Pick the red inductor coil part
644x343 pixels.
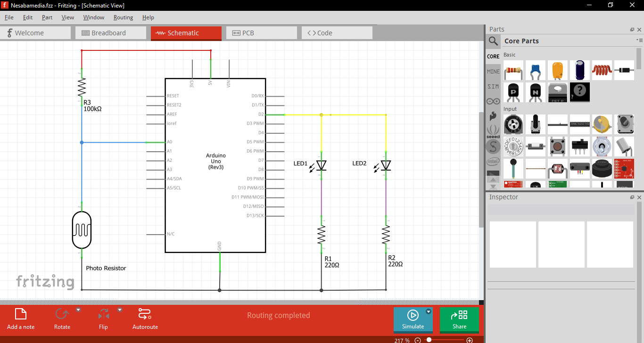coord(602,70)
